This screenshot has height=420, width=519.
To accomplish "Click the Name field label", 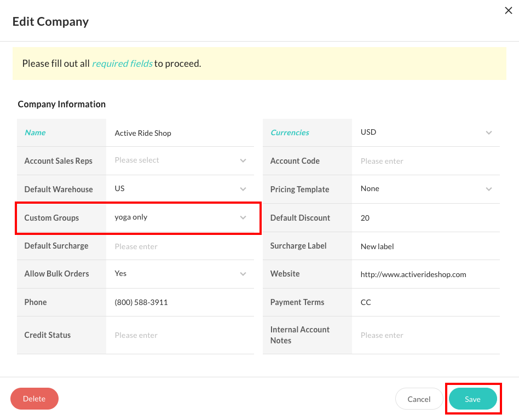I will tap(35, 133).
